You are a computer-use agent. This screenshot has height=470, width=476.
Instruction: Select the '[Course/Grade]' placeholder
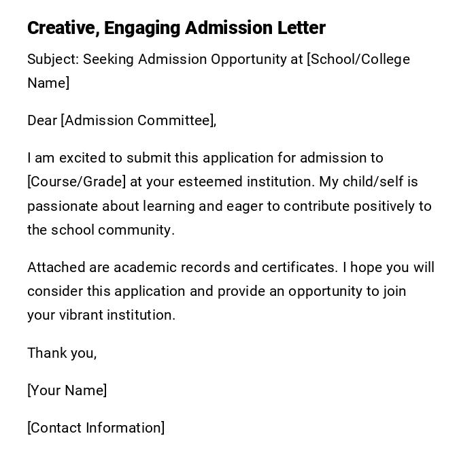tap(76, 182)
